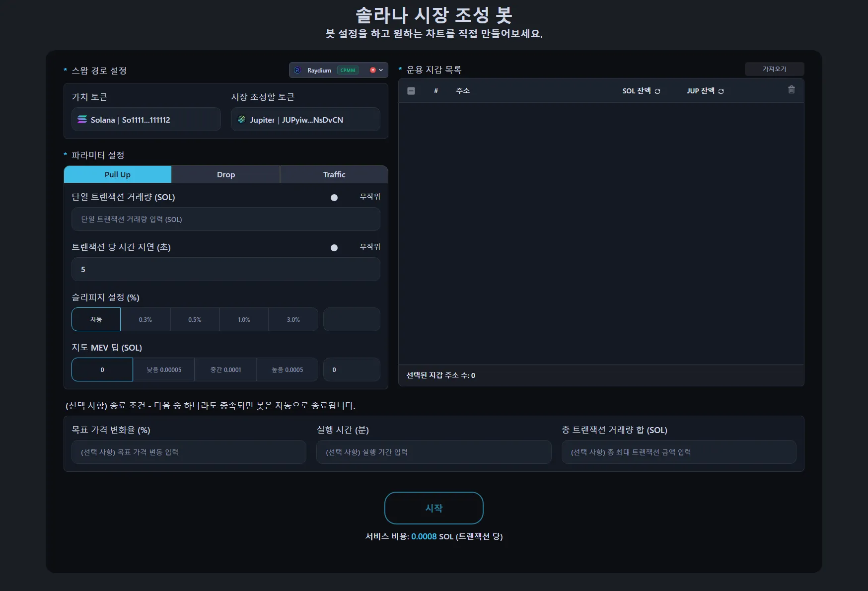The height and width of the screenshot is (591, 868).
Task: Open the 가치 토큰 Solana selector
Action: (146, 120)
